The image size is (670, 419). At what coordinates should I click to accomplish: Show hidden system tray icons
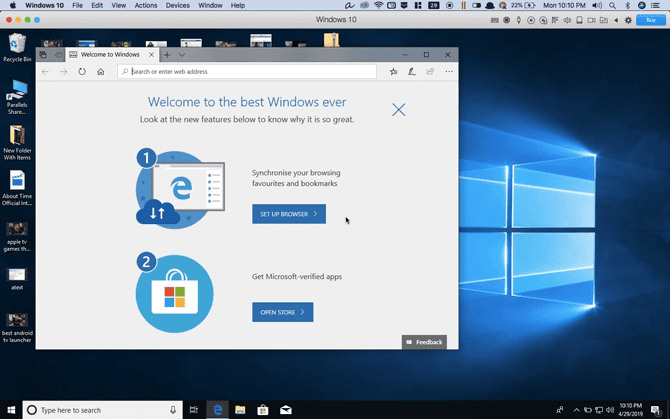pyautogui.click(x=576, y=410)
